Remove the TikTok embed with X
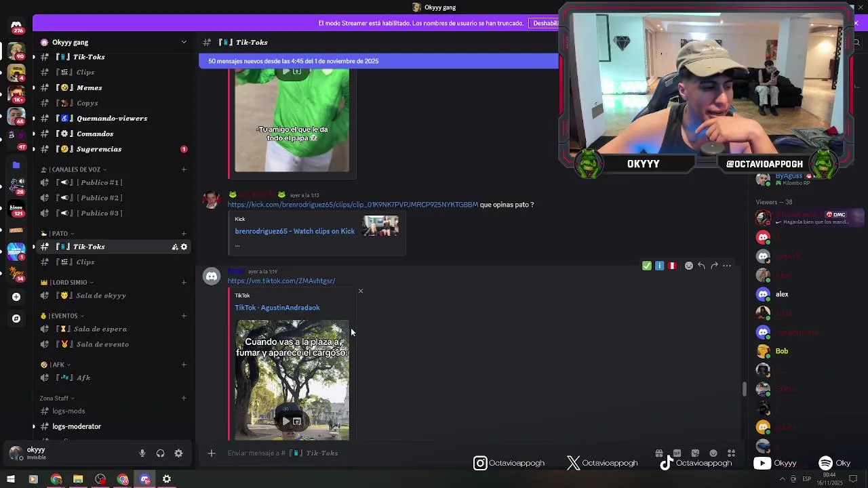 coord(361,291)
